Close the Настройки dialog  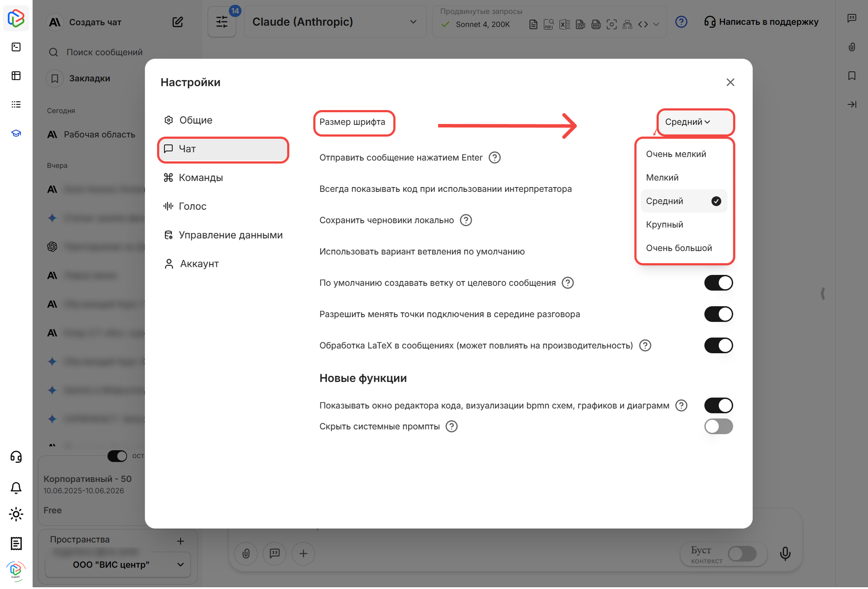pos(731,82)
